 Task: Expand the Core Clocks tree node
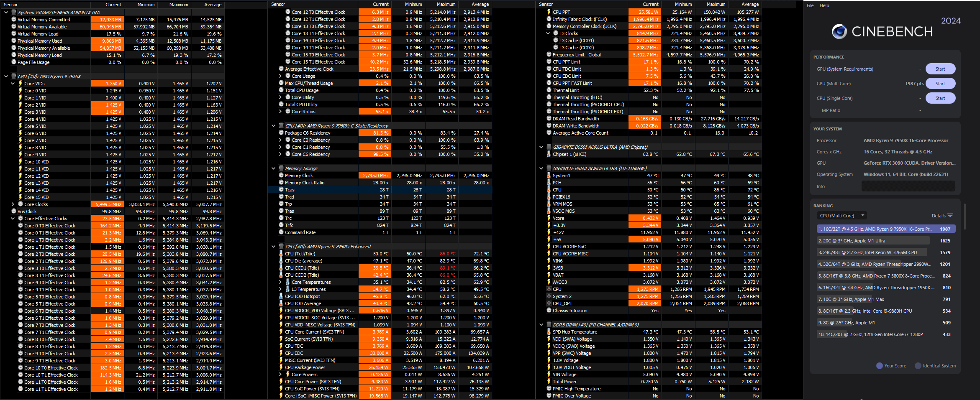point(13,204)
